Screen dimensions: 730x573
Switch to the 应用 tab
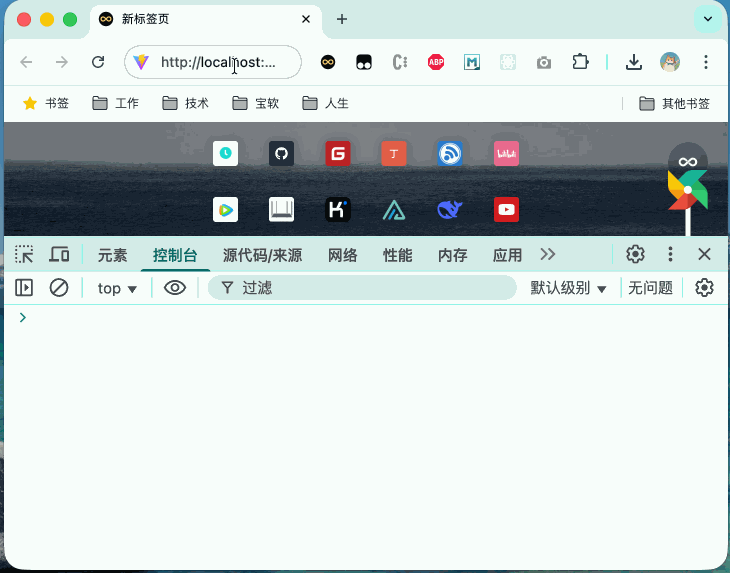[x=507, y=255]
